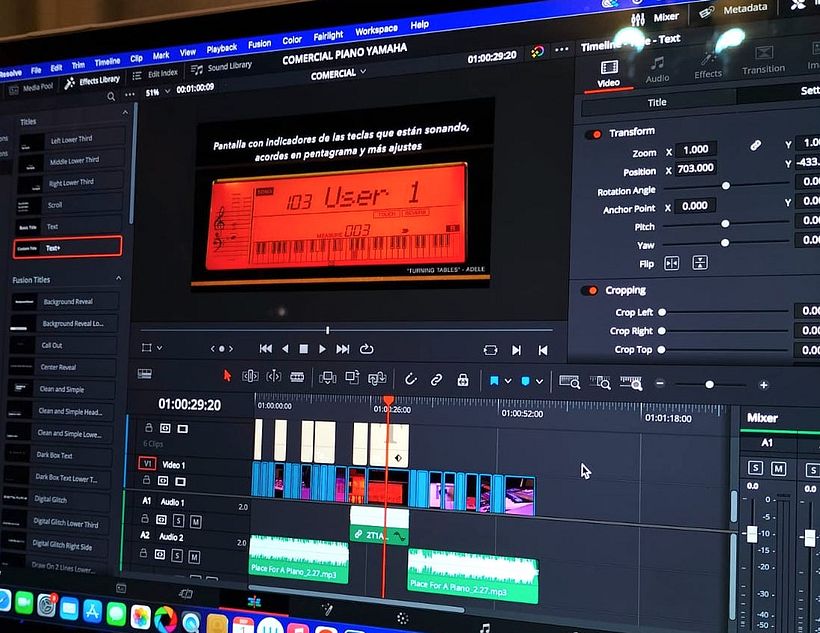
Task: Toggle the Effects Library panel button
Action: tap(92, 81)
